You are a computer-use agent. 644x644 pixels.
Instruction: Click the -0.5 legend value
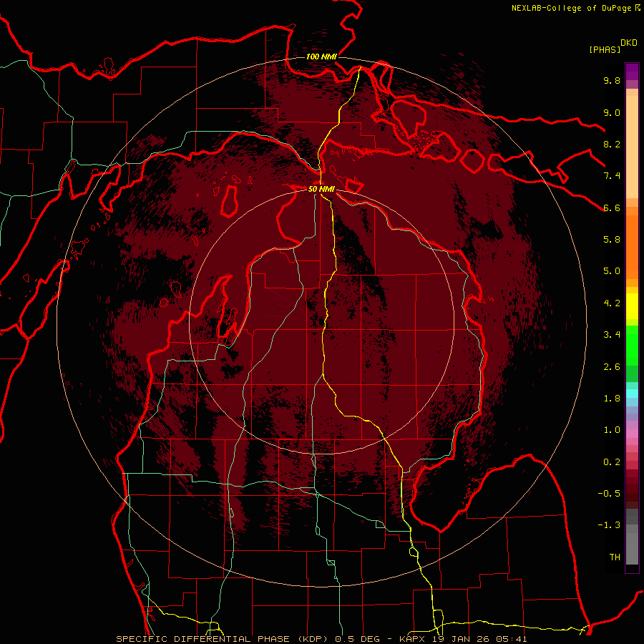pyautogui.click(x=609, y=494)
